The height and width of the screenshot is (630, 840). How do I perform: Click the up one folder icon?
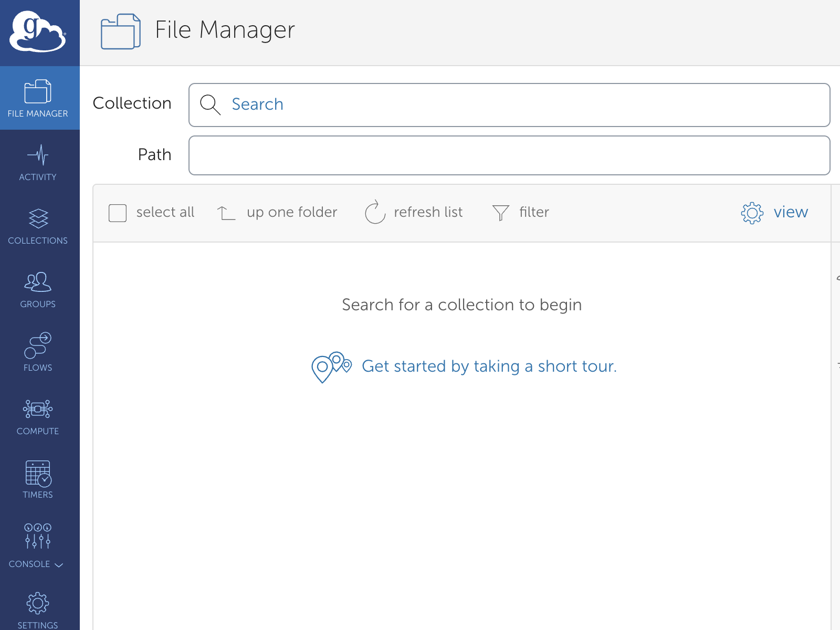coord(226,213)
